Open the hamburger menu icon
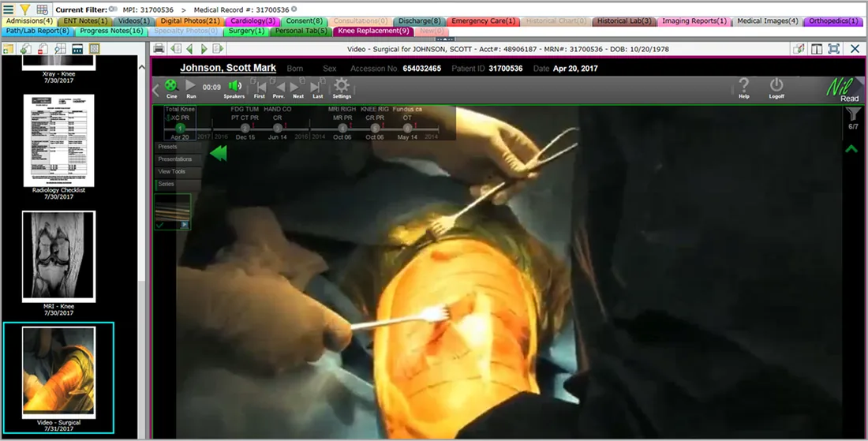 [x=9, y=9]
